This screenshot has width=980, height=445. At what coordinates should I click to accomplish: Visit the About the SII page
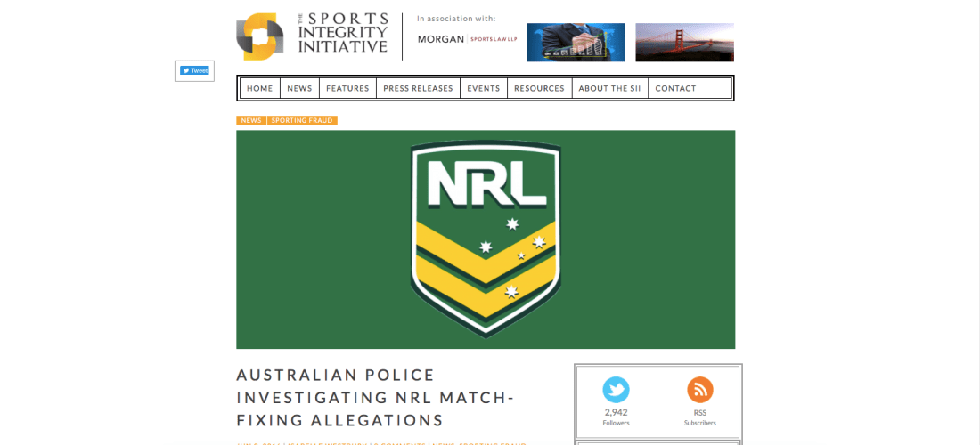click(x=609, y=88)
